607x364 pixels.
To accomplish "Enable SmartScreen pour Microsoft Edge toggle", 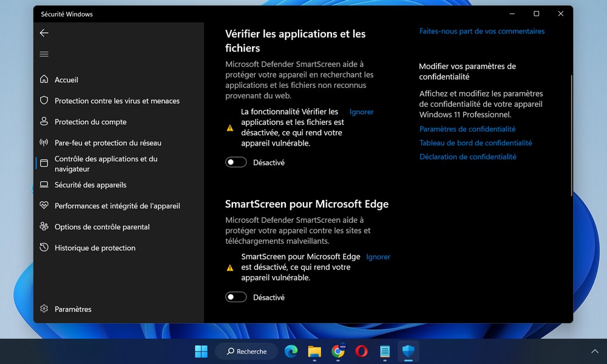I will (236, 297).
